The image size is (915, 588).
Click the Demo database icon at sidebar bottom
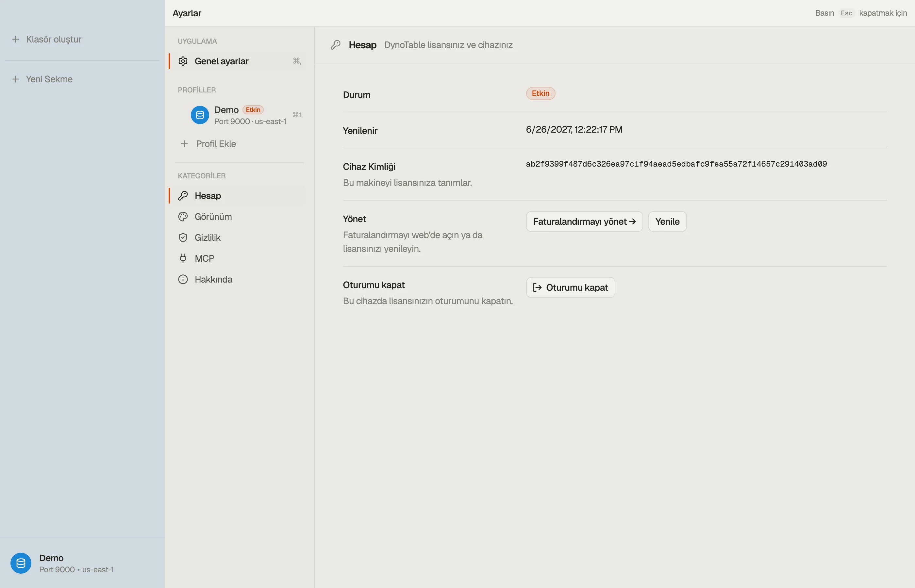click(21, 563)
